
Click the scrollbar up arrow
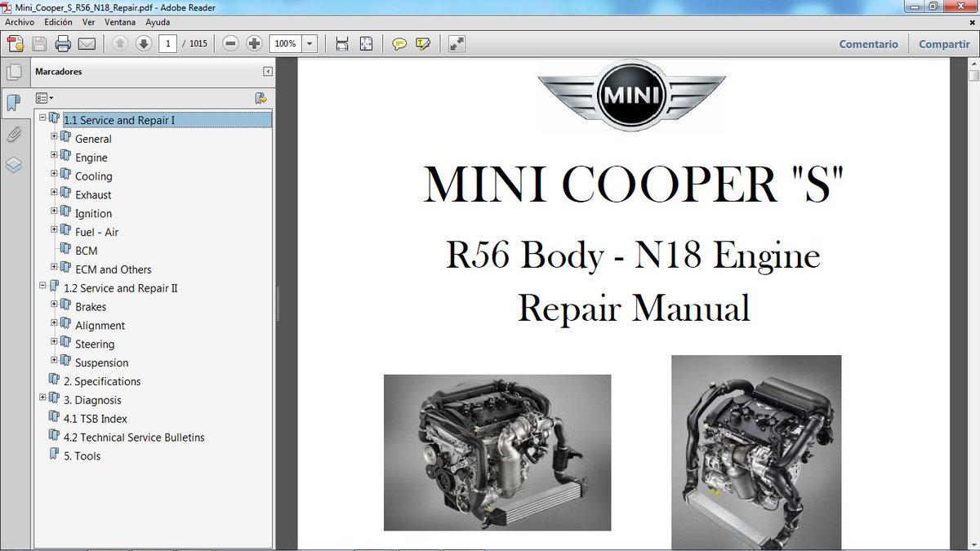973,64
